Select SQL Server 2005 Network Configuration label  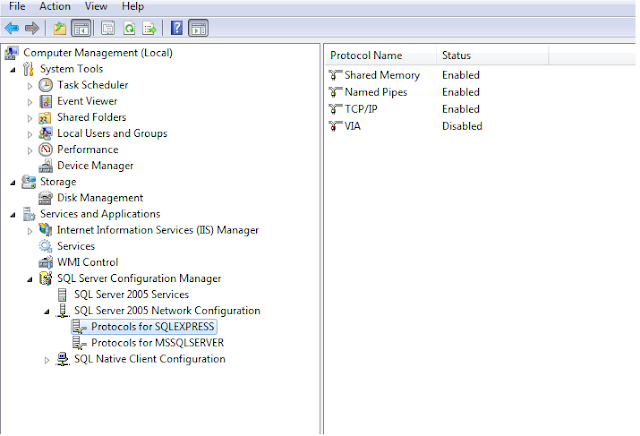tap(167, 311)
